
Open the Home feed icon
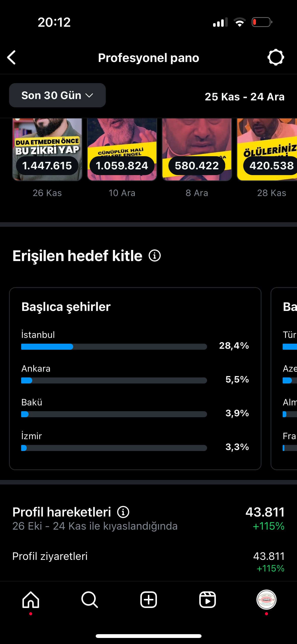(31, 599)
